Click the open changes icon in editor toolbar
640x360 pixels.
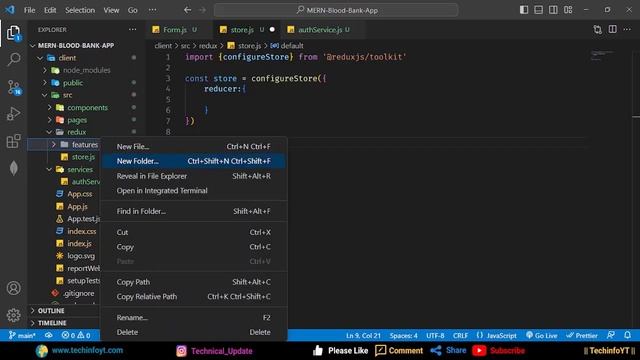coord(598,29)
